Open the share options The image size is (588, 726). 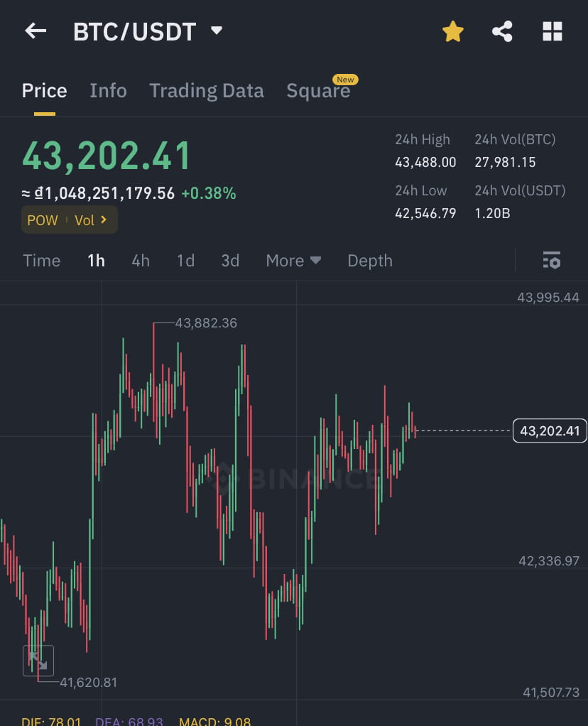click(x=502, y=31)
